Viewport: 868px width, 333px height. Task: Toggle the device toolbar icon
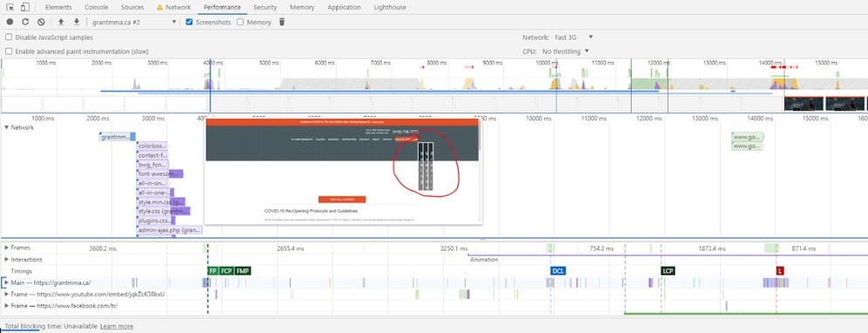pyautogui.click(x=25, y=7)
